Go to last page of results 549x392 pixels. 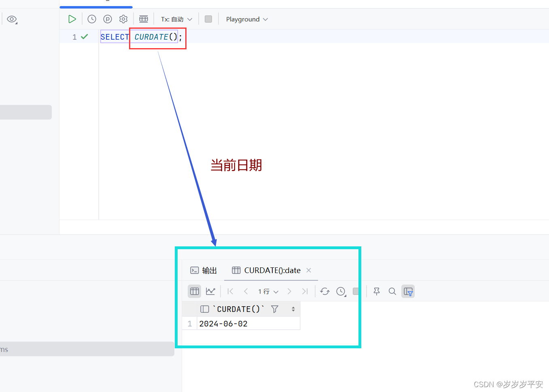305,291
